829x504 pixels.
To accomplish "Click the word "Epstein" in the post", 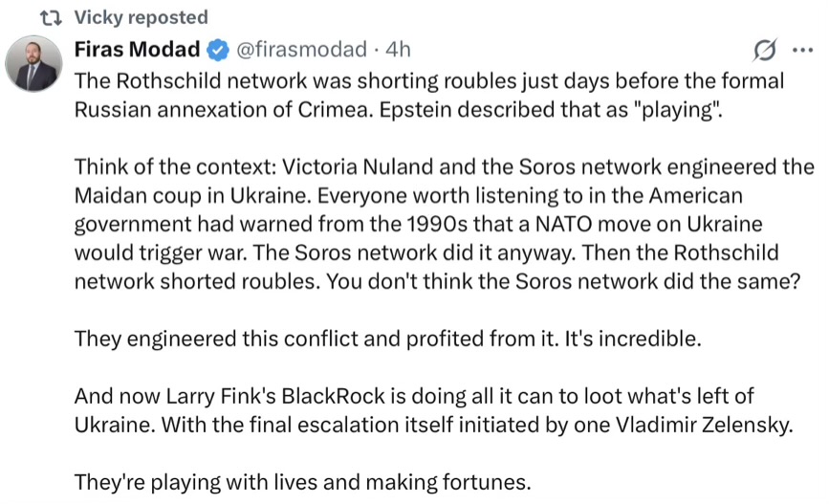I will [445, 107].
